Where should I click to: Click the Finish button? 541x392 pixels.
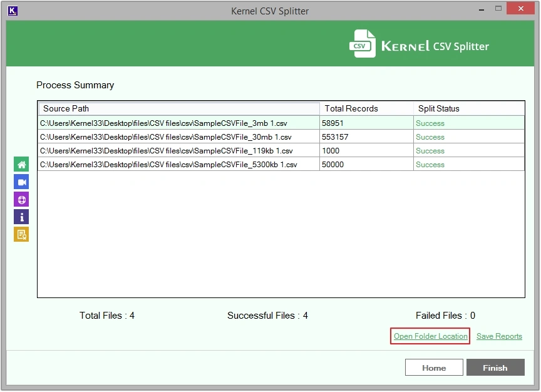pyautogui.click(x=495, y=368)
